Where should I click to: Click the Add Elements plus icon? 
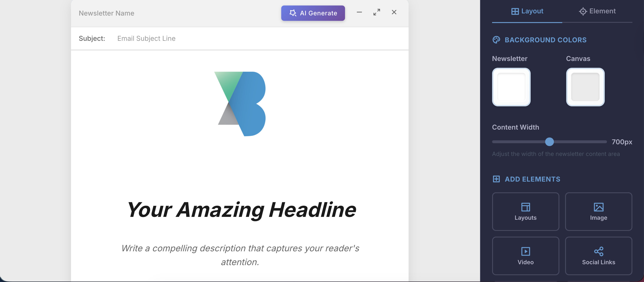click(x=496, y=179)
